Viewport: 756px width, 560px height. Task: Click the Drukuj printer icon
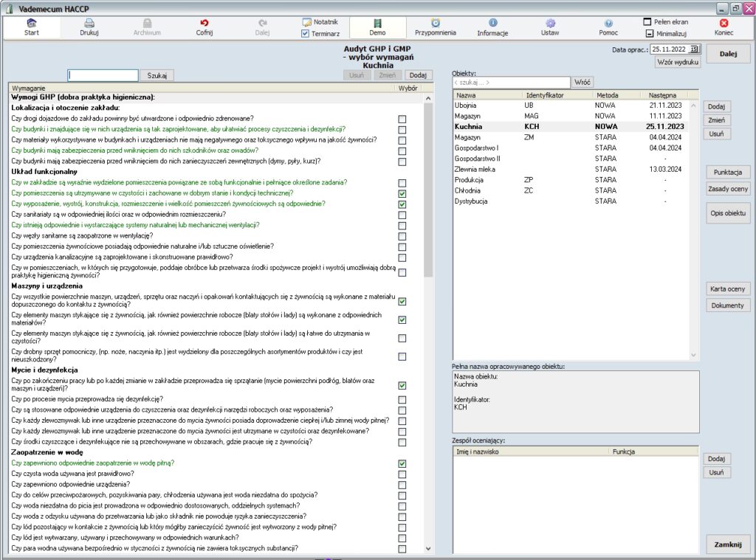(89, 23)
